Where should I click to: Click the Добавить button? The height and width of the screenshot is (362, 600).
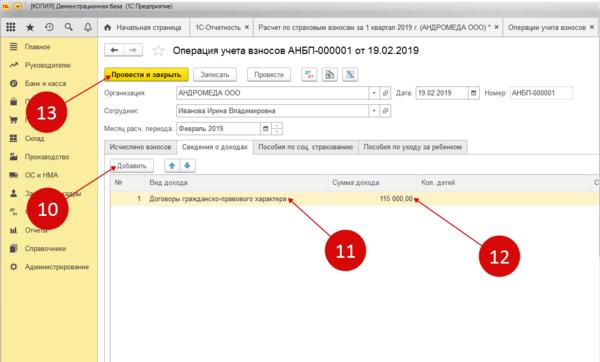(x=132, y=166)
